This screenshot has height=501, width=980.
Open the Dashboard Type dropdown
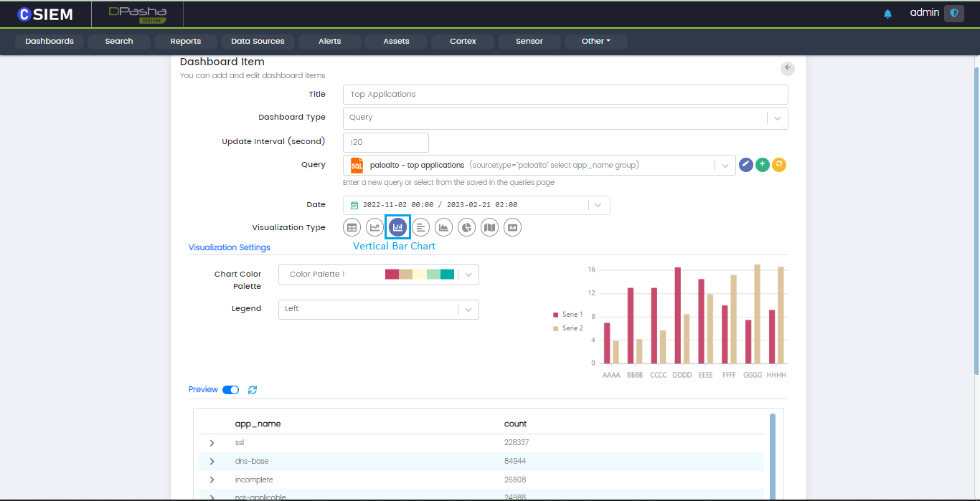(565, 118)
